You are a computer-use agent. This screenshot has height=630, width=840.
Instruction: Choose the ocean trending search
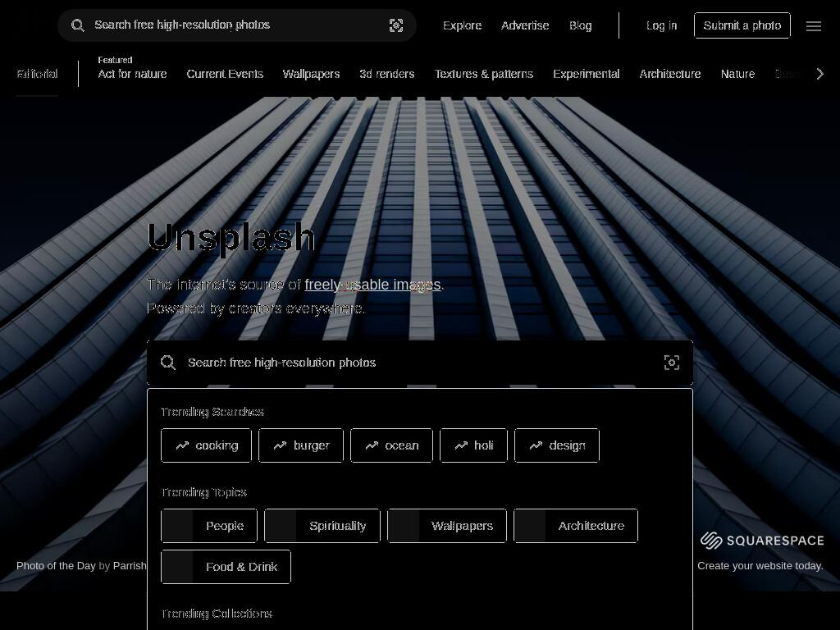click(x=391, y=445)
